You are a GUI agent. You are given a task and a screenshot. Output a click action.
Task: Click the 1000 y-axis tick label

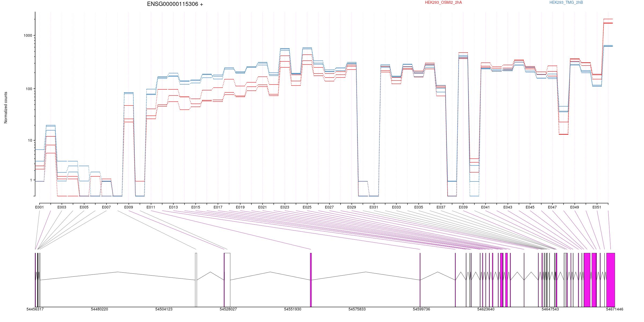(x=28, y=35)
